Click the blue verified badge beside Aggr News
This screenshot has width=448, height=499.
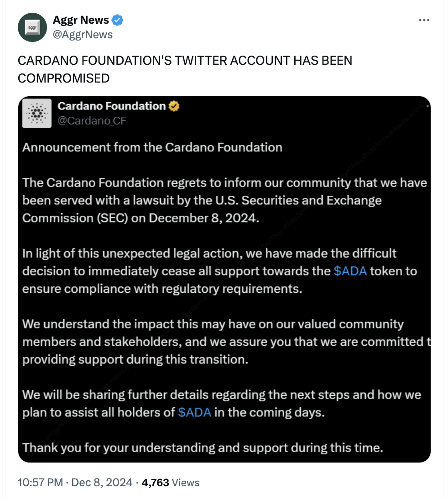(x=118, y=20)
